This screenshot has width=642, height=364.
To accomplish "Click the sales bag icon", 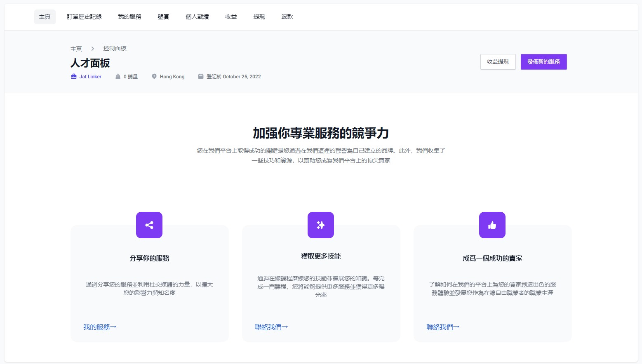I will click(118, 77).
